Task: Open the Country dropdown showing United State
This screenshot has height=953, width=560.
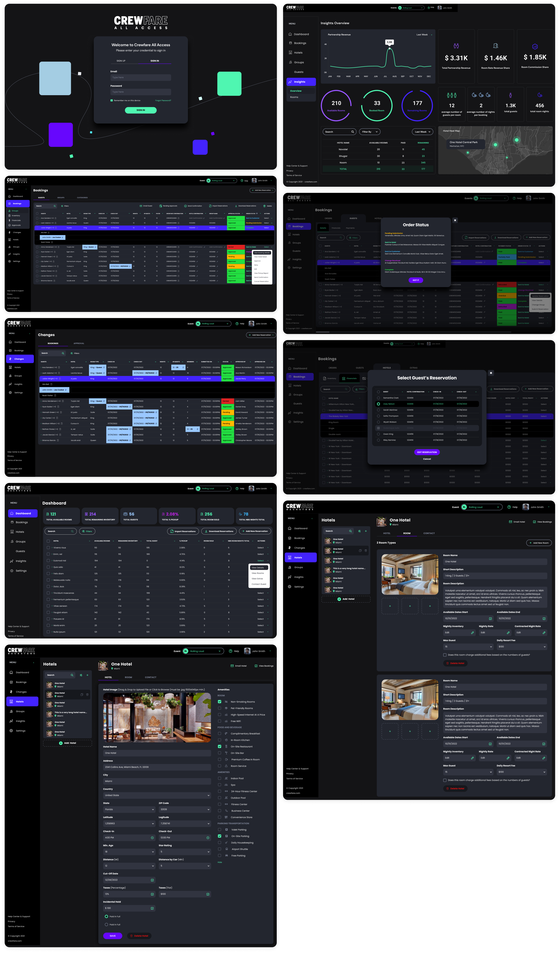Action: (x=157, y=795)
